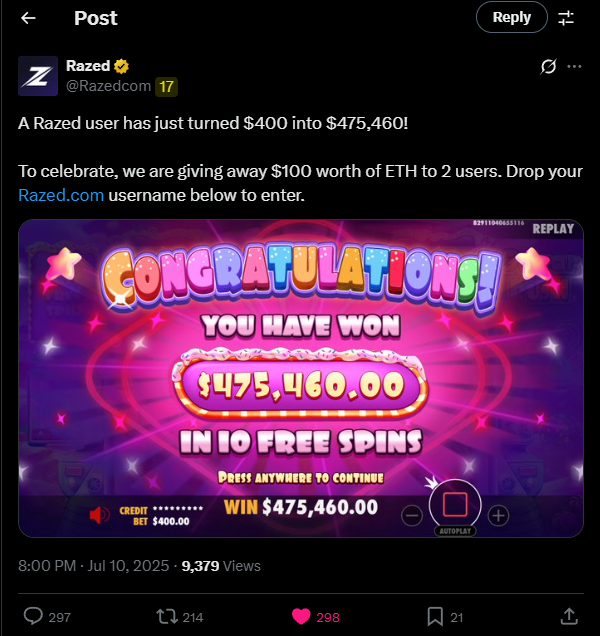Open the @Razedcom handle
Screen dimensions: 600x636
(108, 86)
